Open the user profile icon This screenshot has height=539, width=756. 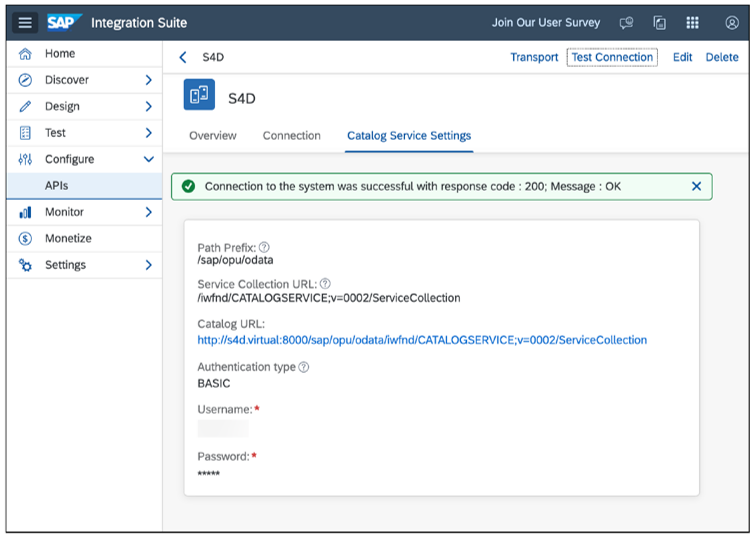pos(732,23)
